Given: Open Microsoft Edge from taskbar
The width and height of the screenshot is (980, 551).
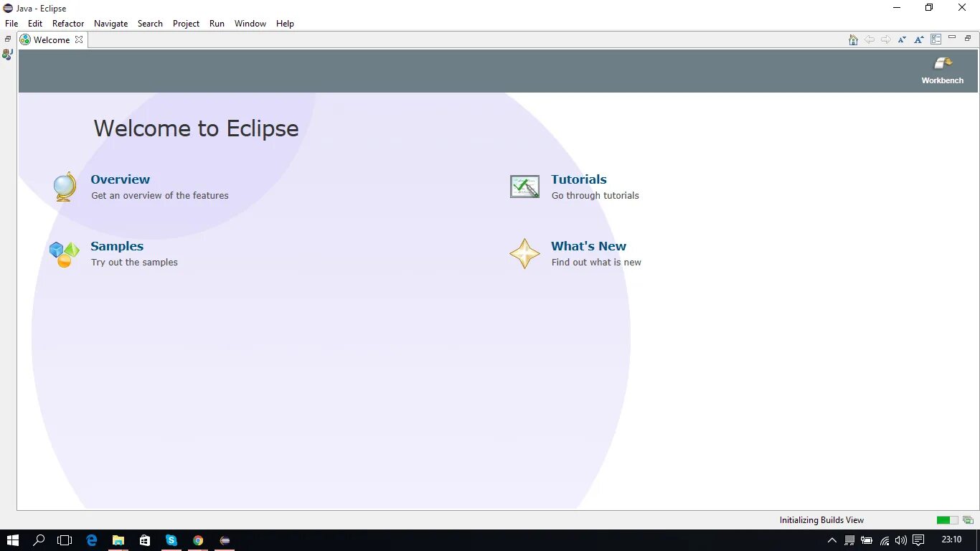Looking at the screenshot, I should (92, 540).
